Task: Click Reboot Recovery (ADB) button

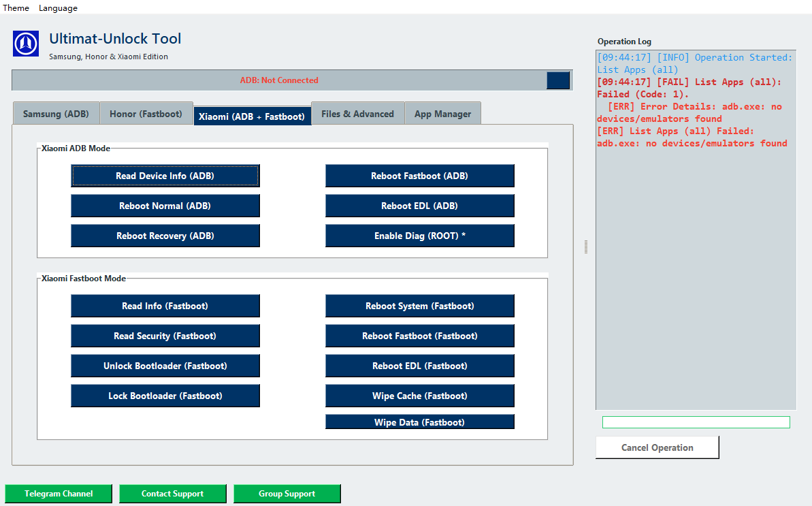Action: [x=165, y=236]
